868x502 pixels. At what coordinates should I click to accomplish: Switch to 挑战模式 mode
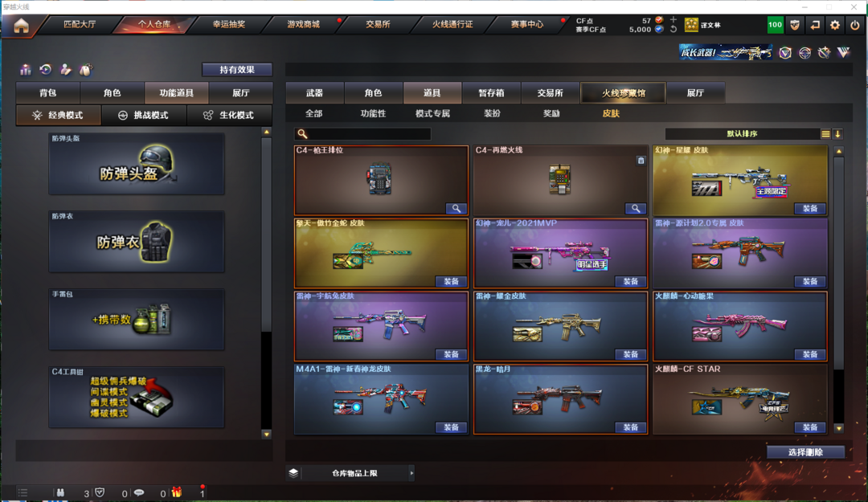[144, 115]
